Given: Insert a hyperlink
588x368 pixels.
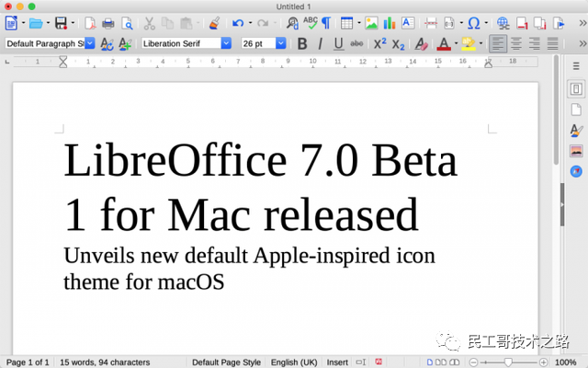Looking at the screenshot, I should point(503,23).
